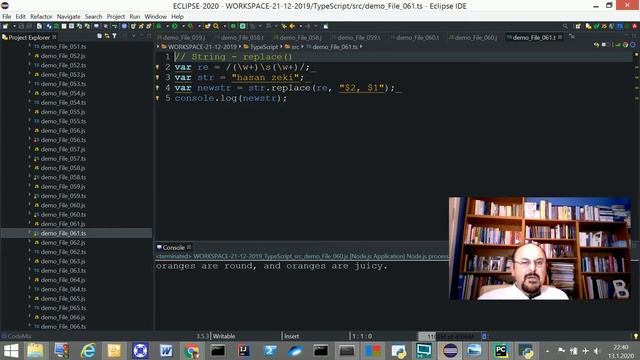Open the Search menu
The height and width of the screenshot is (360, 640).
click(x=93, y=17)
